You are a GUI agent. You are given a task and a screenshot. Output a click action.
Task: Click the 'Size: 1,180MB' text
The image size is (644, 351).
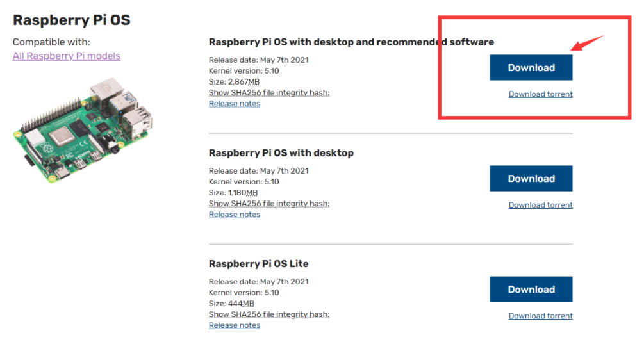[233, 193]
